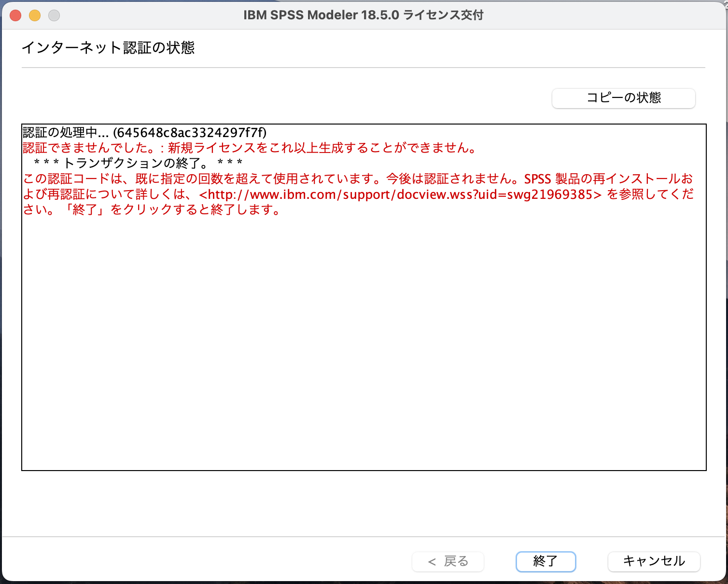Screen dimensions: 728x584
Task: Minimize the window with the yellow button
Action: pyautogui.click(x=35, y=15)
